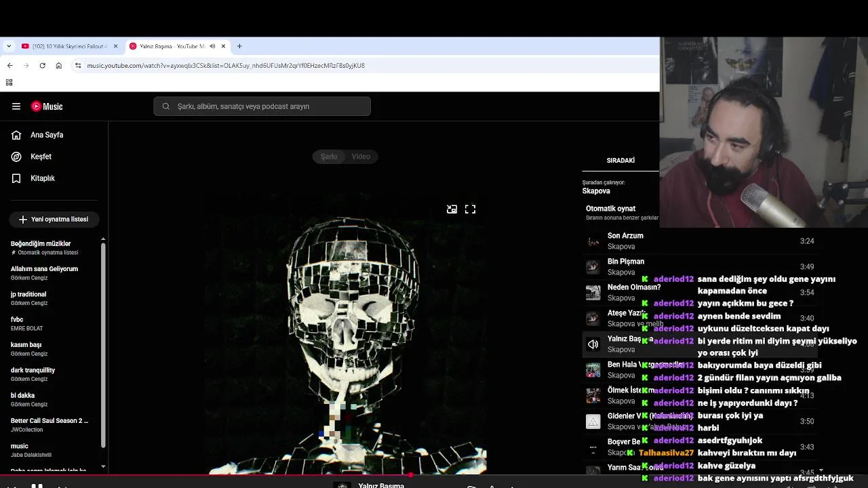Enter fullscreen from the player
This screenshot has width=868, height=488.
pyautogui.click(x=470, y=209)
